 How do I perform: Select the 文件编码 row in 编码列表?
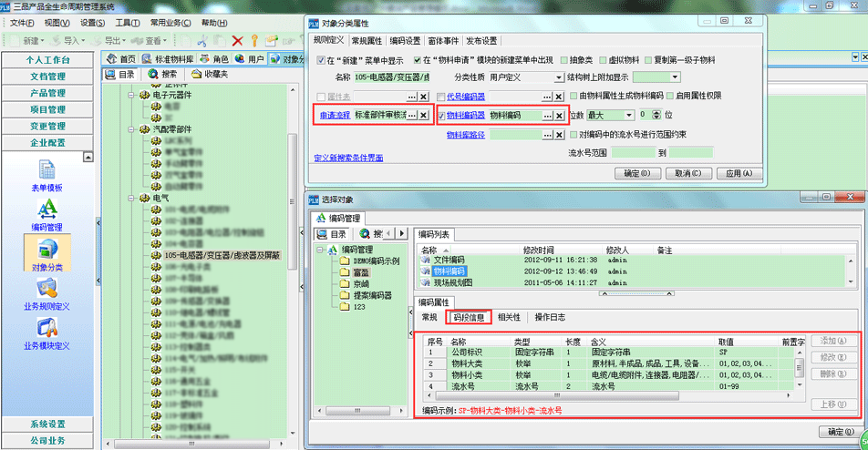click(x=448, y=260)
